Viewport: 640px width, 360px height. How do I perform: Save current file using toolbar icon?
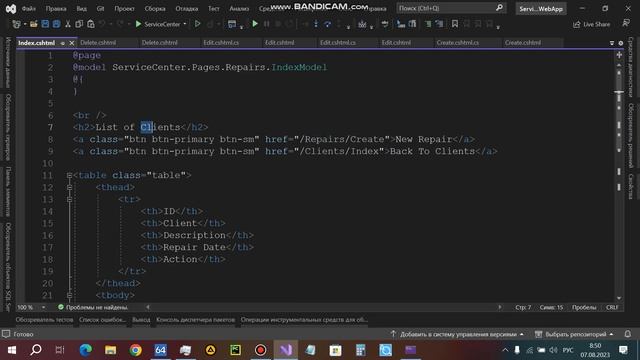tap(45, 24)
